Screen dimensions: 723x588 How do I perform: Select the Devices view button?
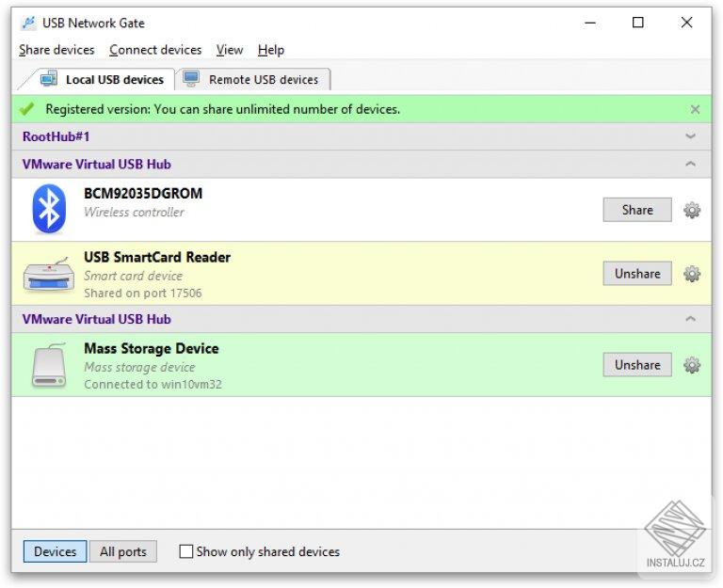55,551
